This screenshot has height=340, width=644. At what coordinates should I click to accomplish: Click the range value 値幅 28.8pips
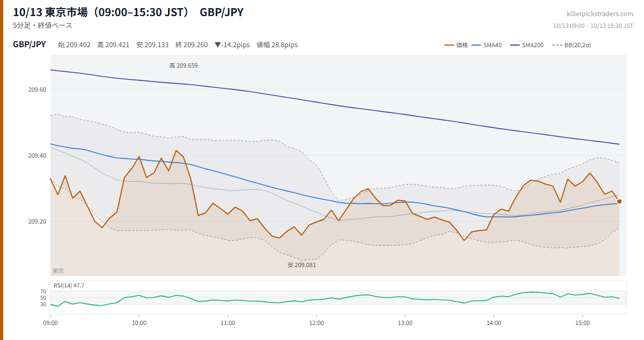[x=277, y=45]
